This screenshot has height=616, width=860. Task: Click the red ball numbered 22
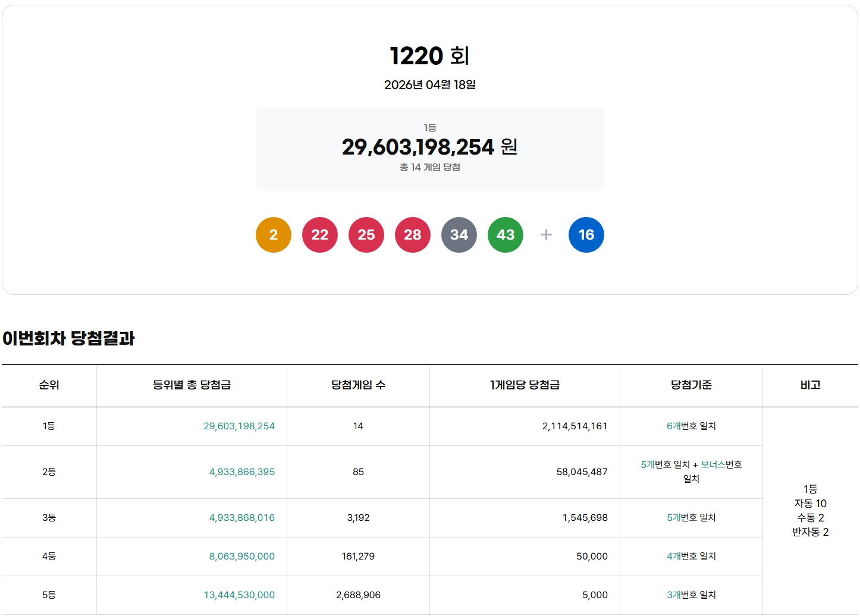point(319,235)
